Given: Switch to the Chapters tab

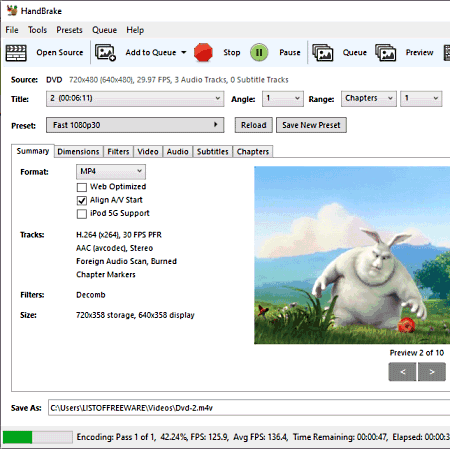Looking at the screenshot, I should [253, 152].
